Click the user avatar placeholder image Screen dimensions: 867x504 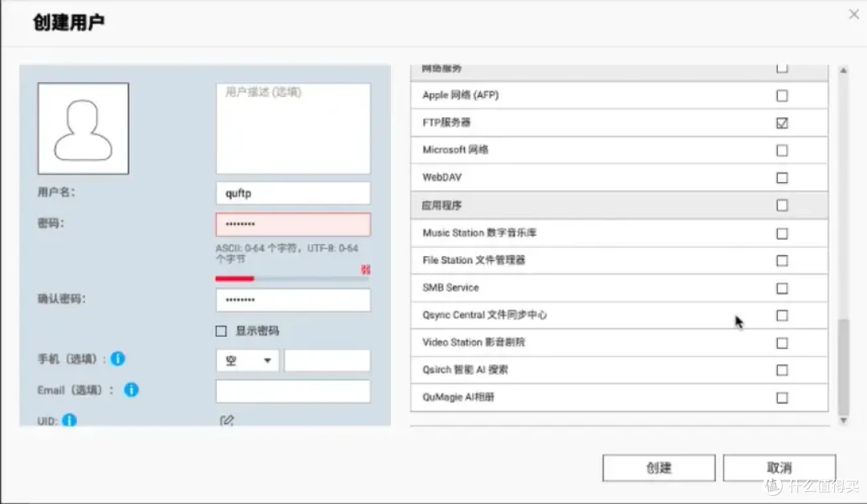[x=83, y=128]
